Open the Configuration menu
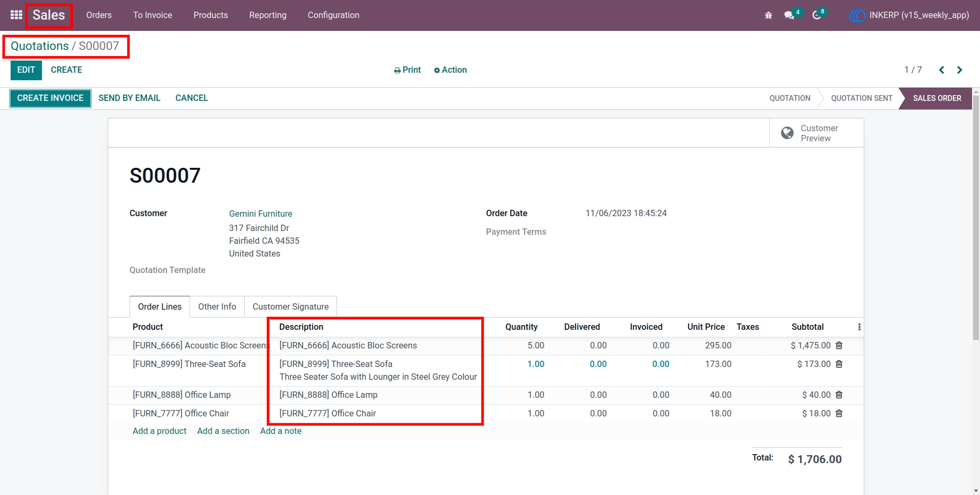 pyautogui.click(x=333, y=15)
